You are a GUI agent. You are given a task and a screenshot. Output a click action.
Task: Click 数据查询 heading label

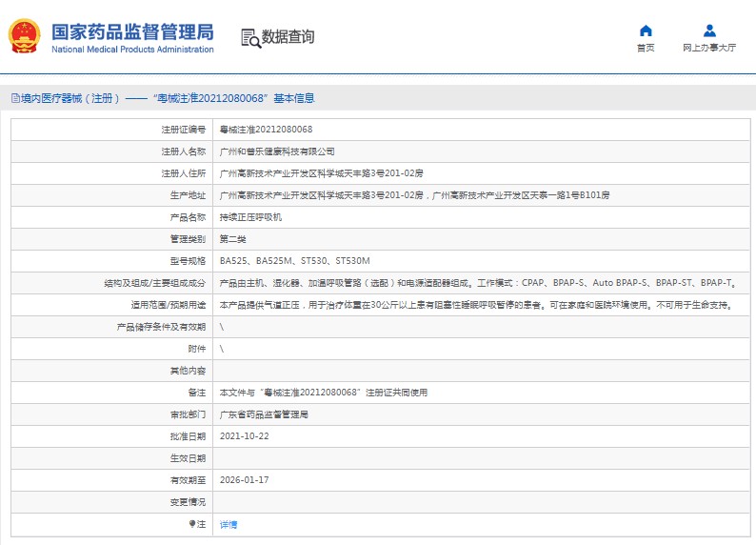[288, 36]
